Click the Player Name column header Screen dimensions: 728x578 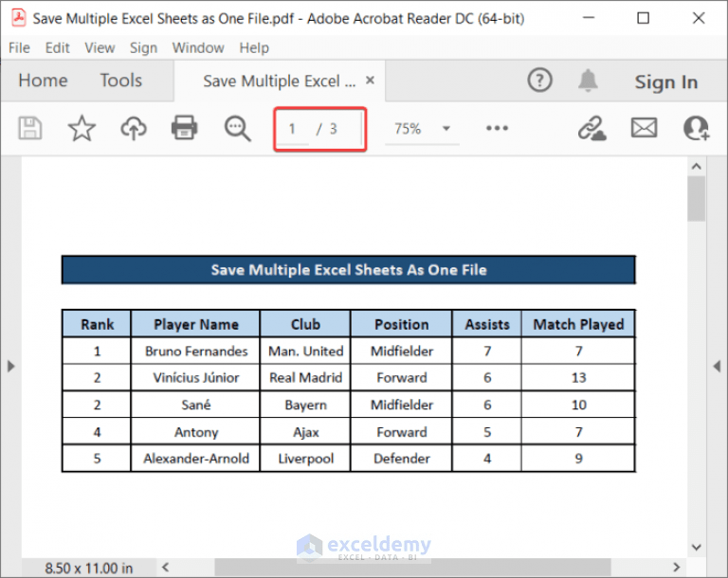(196, 324)
